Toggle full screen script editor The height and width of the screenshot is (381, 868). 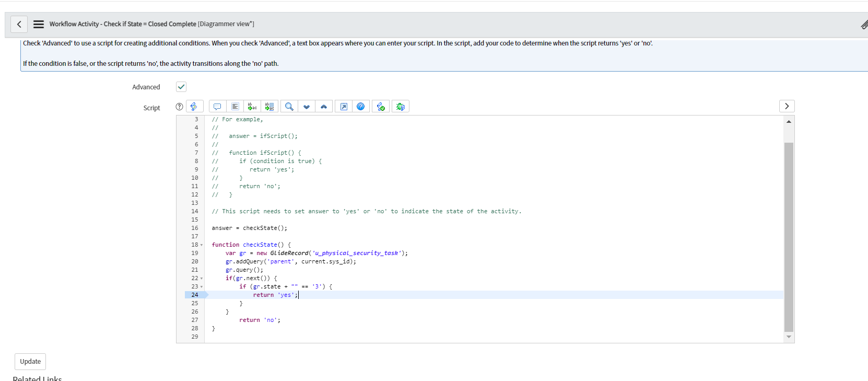pos(344,107)
